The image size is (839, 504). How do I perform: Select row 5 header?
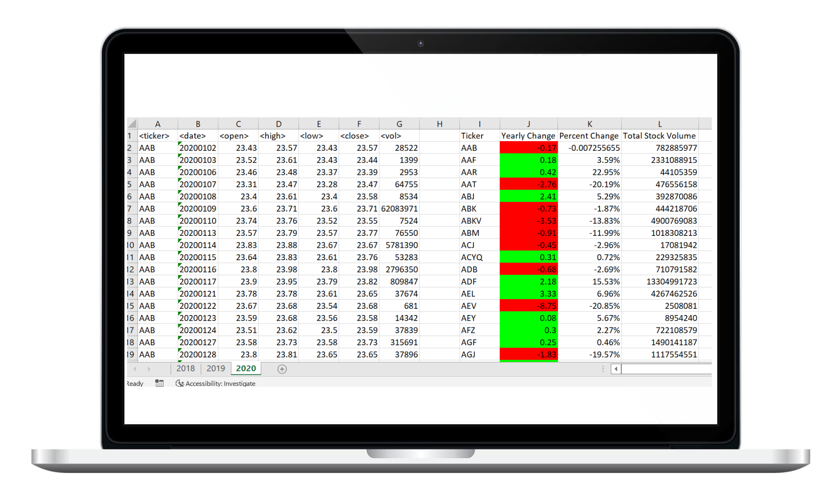point(130,185)
